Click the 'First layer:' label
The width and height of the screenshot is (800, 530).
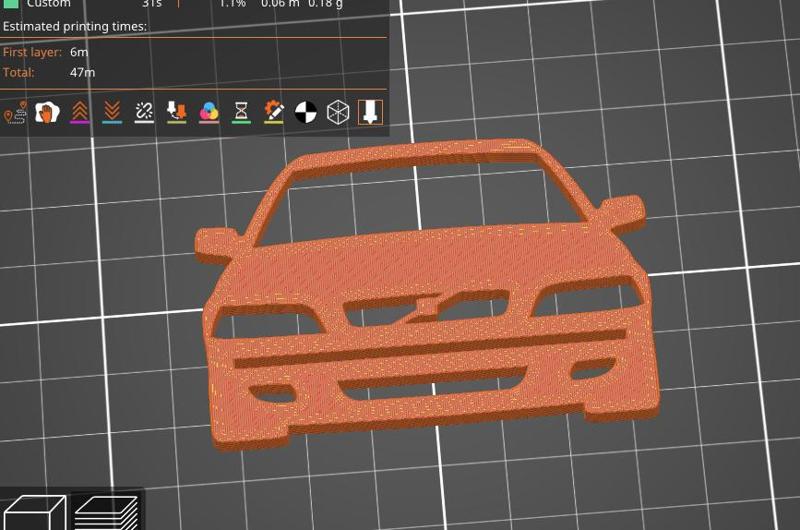32,52
